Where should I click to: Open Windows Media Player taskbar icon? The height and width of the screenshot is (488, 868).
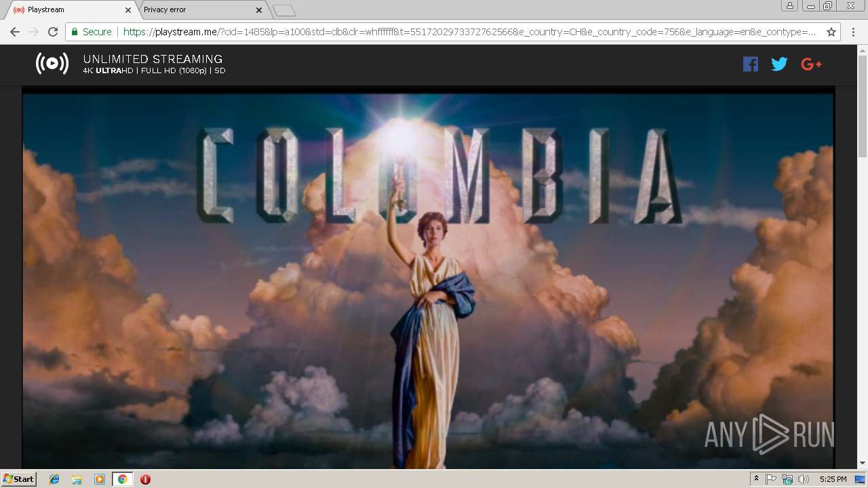click(x=100, y=479)
